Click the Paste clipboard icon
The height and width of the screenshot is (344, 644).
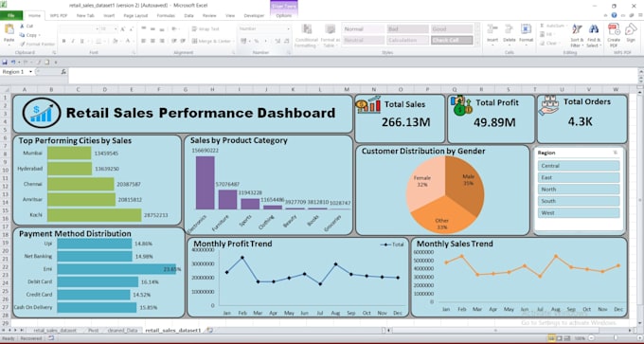tap(9, 29)
